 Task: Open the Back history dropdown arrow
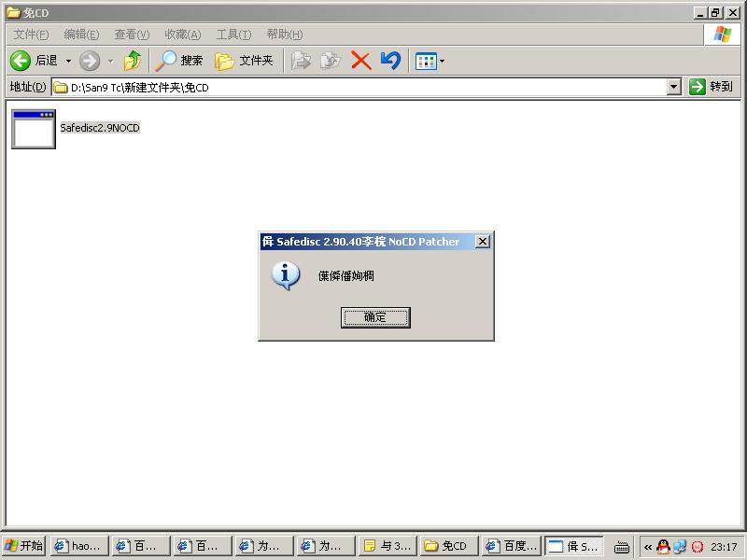click(x=68, y=61)
